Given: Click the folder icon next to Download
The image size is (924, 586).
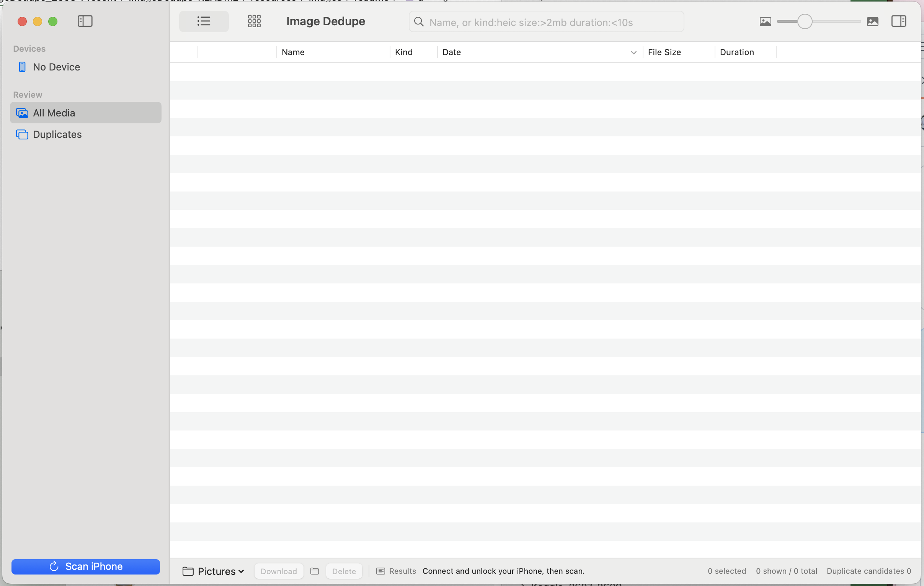Looking at the screenshot, I should [x=315, y=571].
